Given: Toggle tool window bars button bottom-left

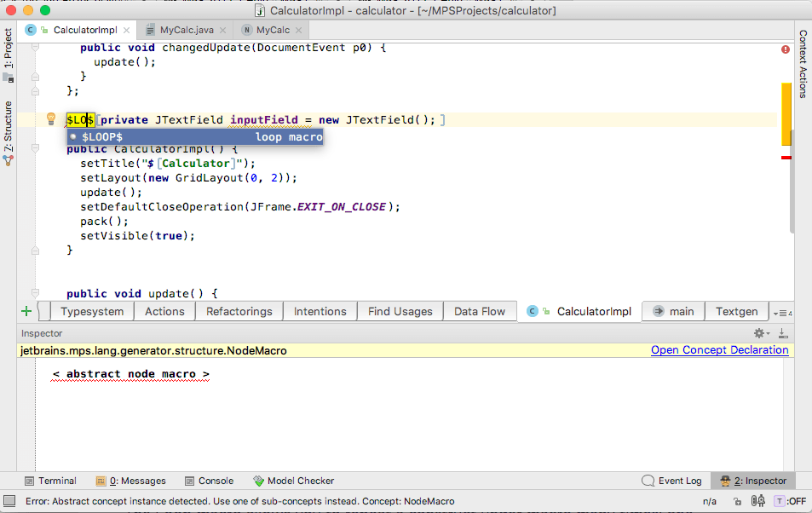Looking at the screenshot, I should tap(9, 502).
